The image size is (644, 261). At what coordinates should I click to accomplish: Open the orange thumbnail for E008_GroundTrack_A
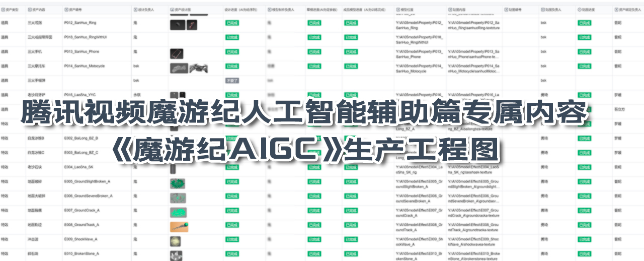tap(180, 227)
